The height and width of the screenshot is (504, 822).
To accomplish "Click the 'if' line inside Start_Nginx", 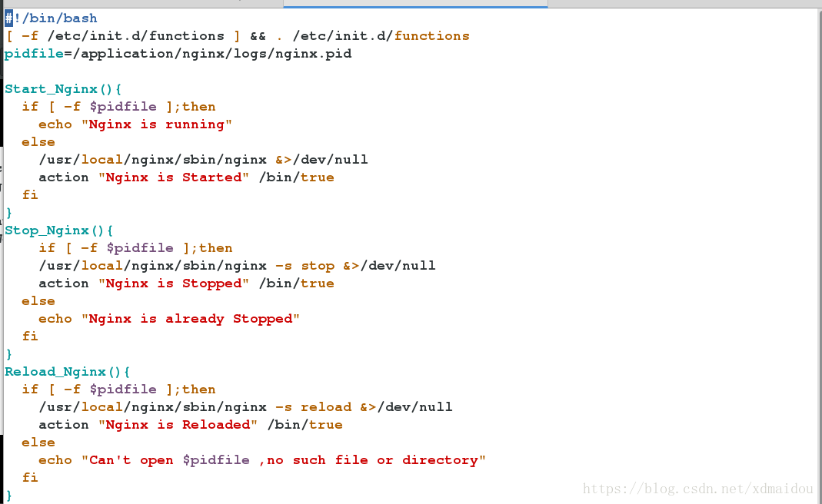I will coord(118,107).
